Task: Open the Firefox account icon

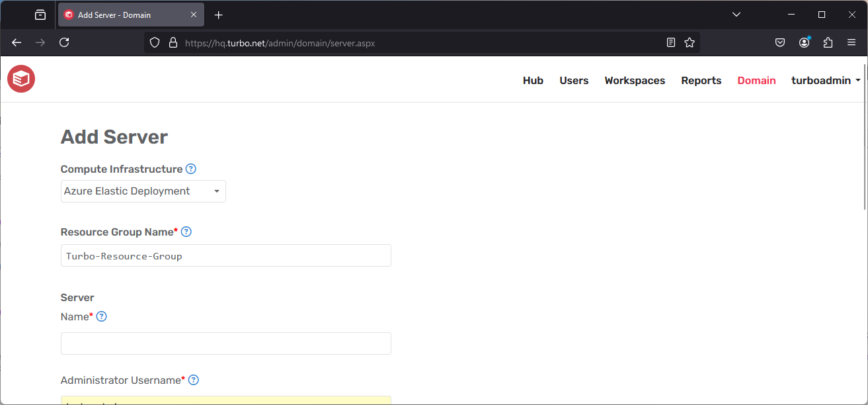Action: (804, 42)
